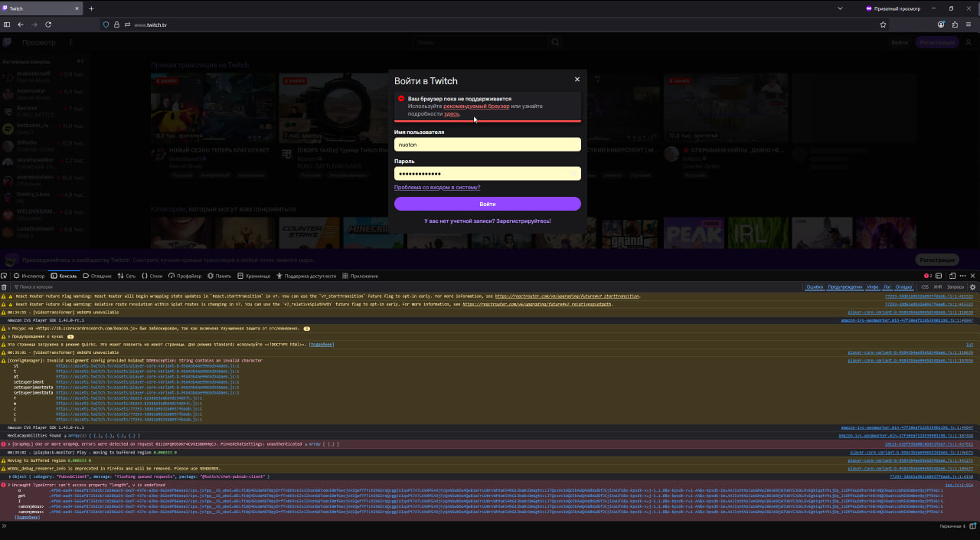Open the login trouble help link
The height and width of the screenshot is (540, 980).
click(437, 188)
